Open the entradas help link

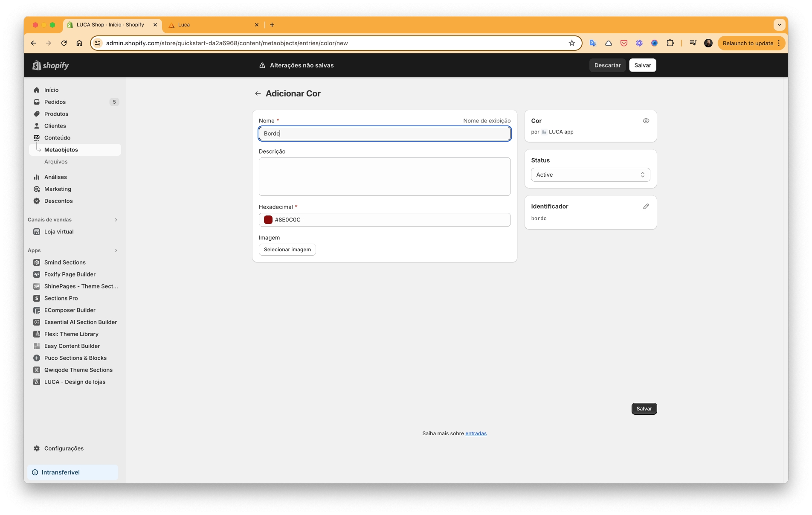click(x=476, y=434)
